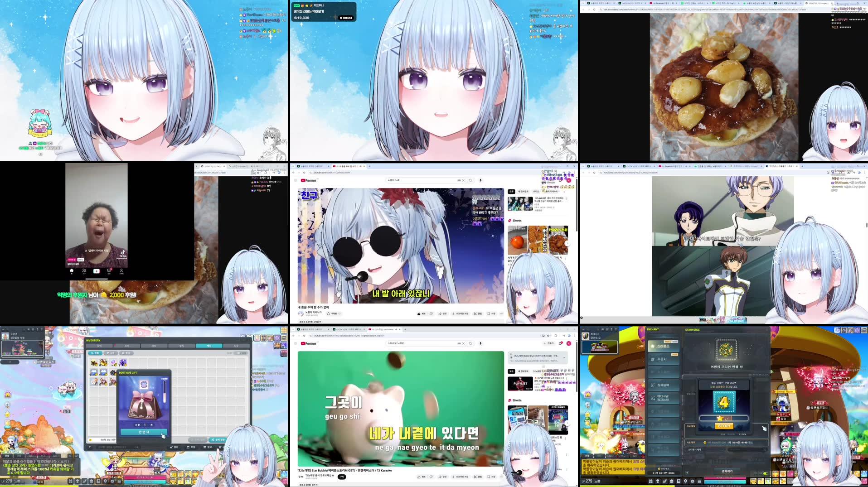Like the Star Bubble karaoke video

pyautogui.click(x=422, y=477)
